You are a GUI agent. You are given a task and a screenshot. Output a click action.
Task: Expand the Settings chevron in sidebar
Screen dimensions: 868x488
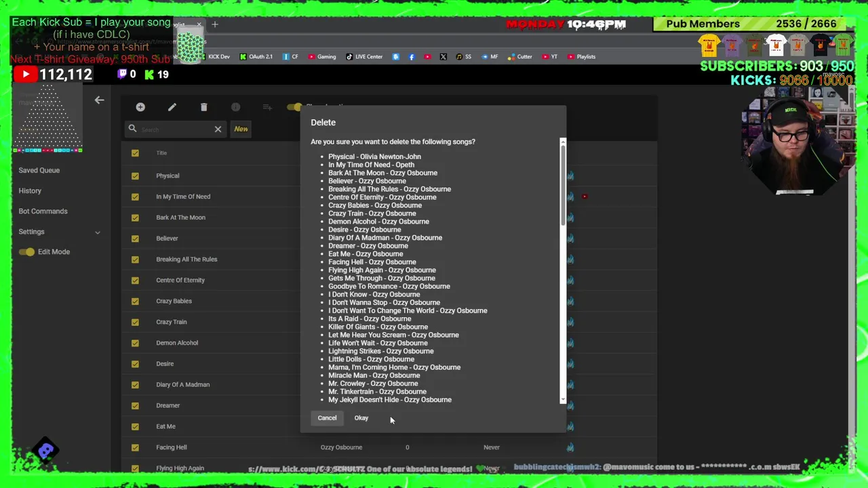97,232
